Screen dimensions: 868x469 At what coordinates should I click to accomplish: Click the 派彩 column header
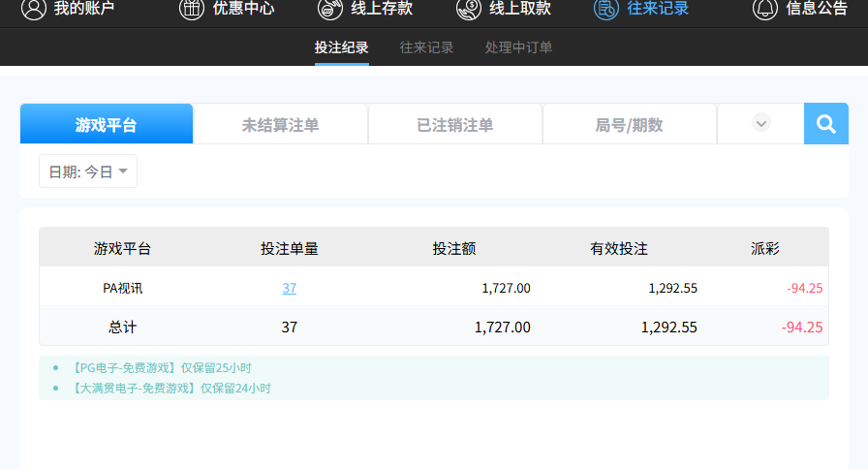764,248
